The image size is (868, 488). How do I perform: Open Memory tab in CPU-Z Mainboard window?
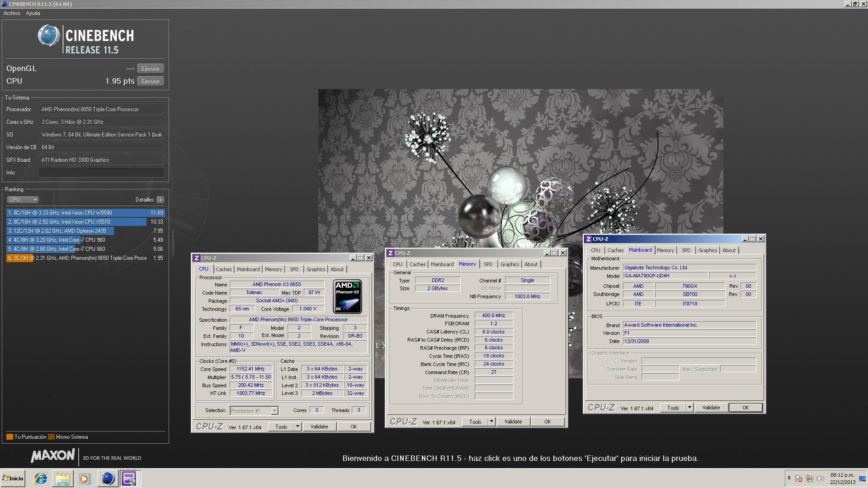pos(665,250)
